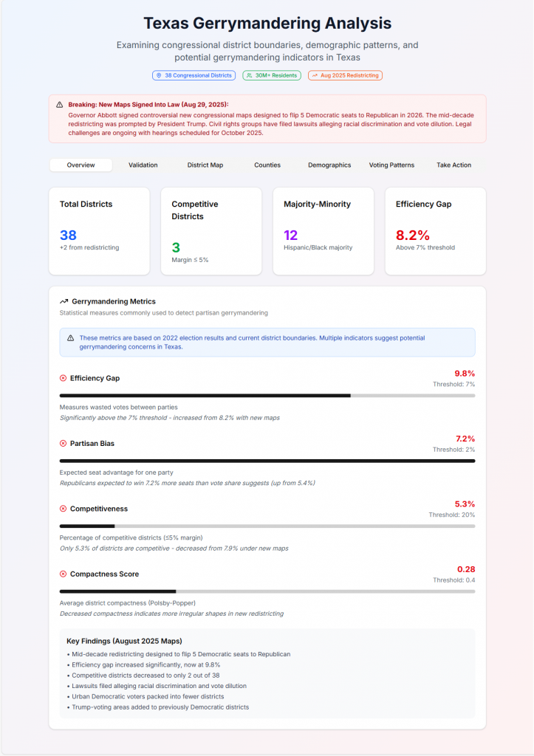The height and width of the screenshot is (756, 534).
Task: Click the red X icon beside Competitiveness
Action: tap(63, 509)
